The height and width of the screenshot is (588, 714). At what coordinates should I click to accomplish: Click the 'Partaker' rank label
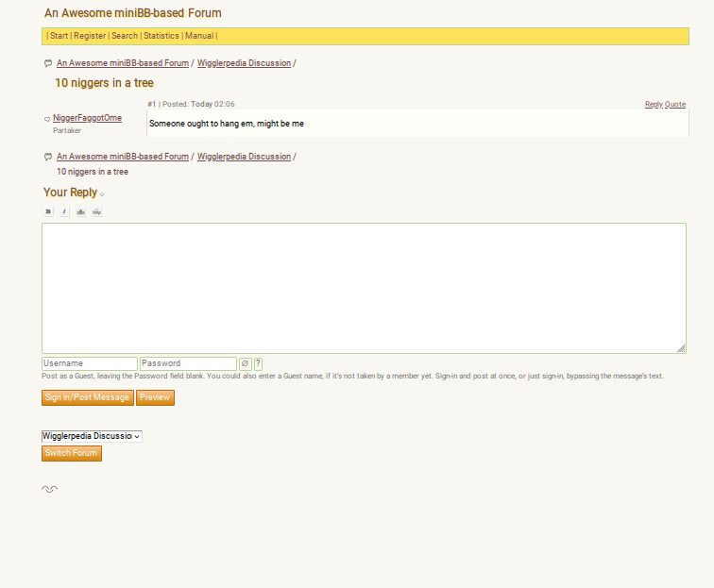pyautogui.click(x=67, y=130)
